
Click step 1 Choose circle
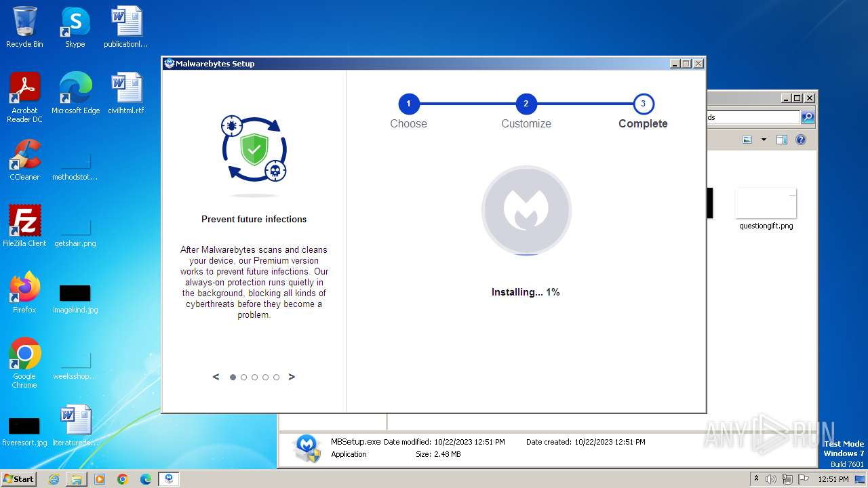[409, 104]
